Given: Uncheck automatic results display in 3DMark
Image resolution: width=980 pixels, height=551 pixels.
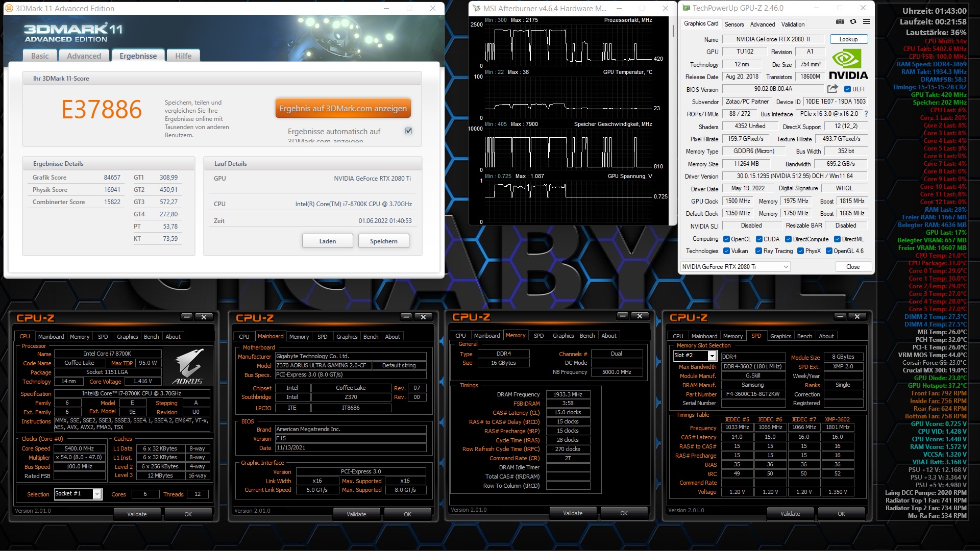Looking at the screenshot, I should pos(408,131).
